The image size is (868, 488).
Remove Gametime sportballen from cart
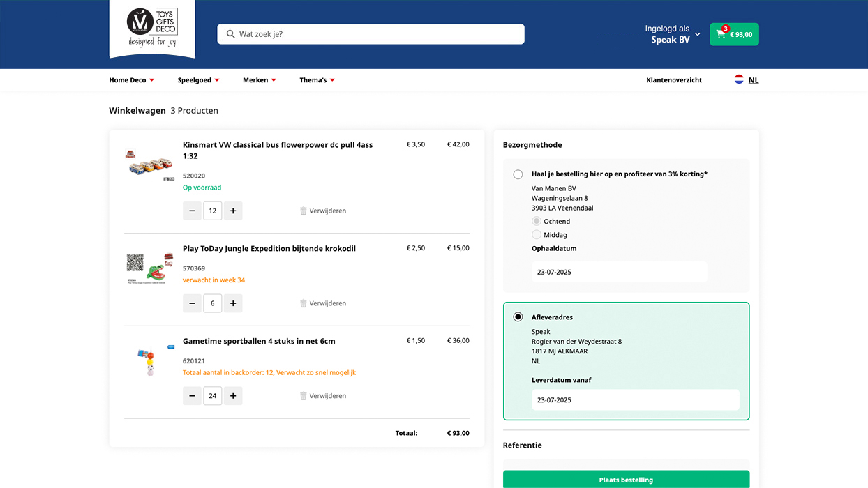tap(322, 396)
